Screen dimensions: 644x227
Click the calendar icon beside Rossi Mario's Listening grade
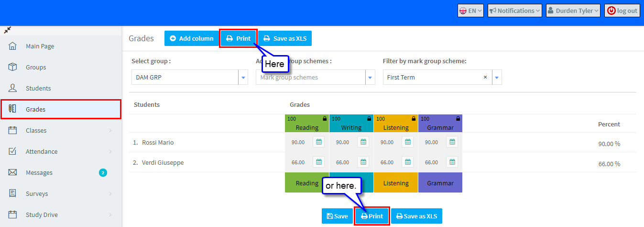pyautogui.click(x=408, y=142)
